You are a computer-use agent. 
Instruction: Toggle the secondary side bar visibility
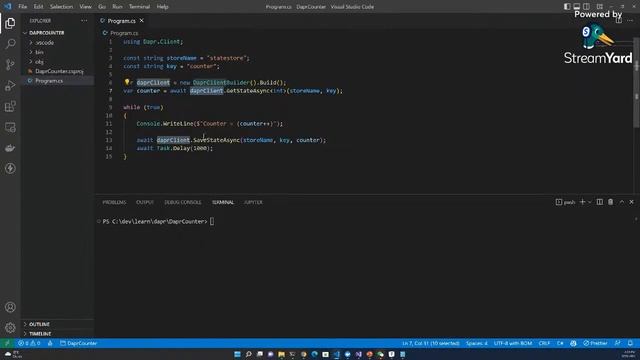point(587,7)
